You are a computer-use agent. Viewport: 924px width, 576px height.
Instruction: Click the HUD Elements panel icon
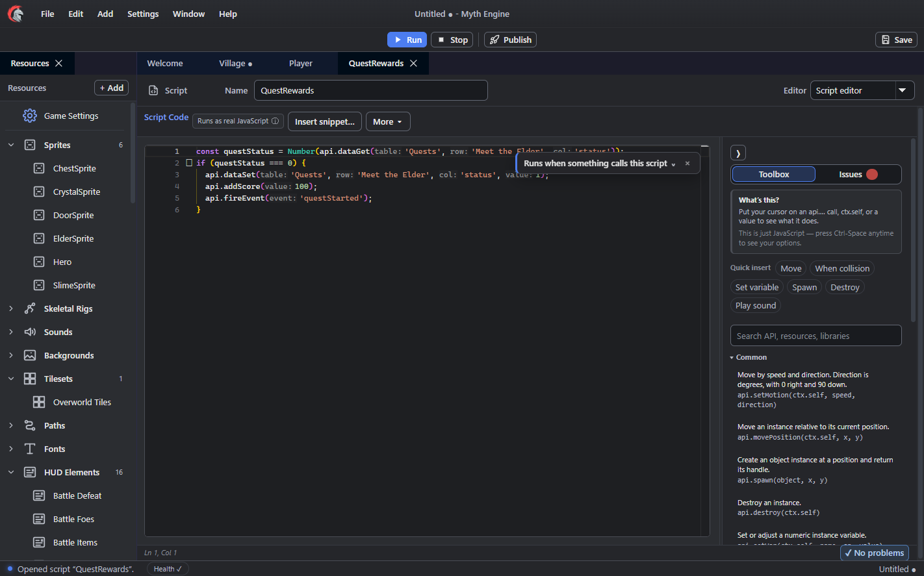pyautogui.click(x=30, y=472)
